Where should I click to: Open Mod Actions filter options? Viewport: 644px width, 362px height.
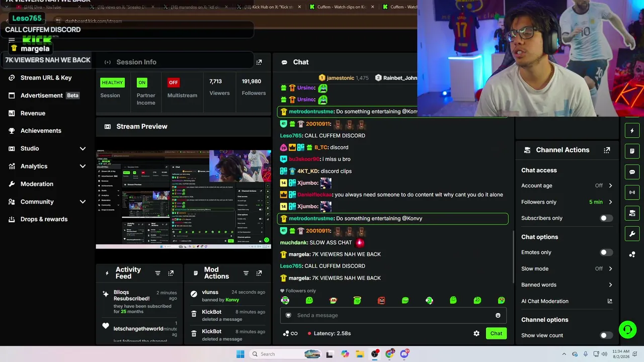(246, 273)
